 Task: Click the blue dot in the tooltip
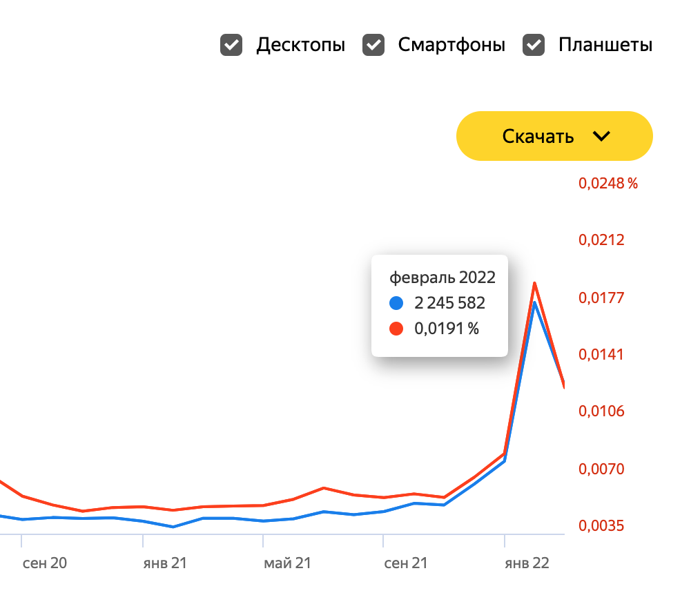(396, 303)
